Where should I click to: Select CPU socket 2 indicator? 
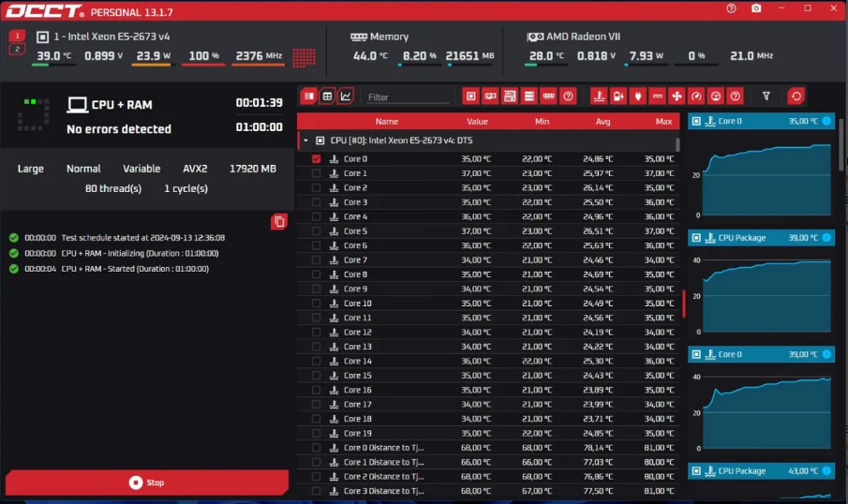(x=17, y=50)
